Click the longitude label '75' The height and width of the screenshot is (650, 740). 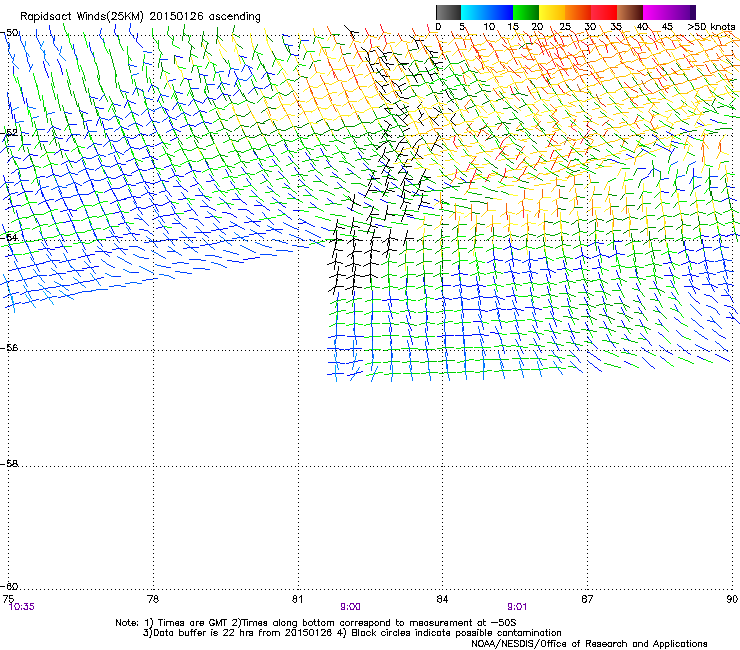click(8, 599)
